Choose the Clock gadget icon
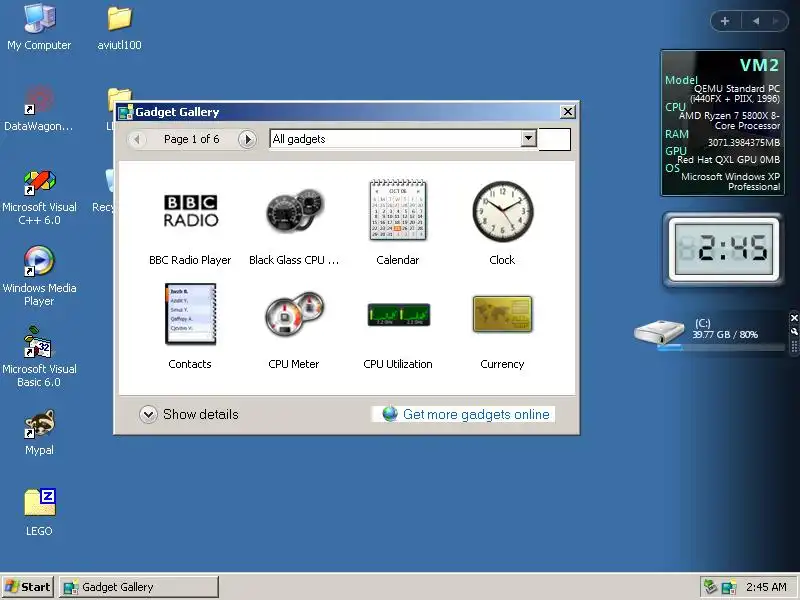The image size is (800, 600). (503, 211)
